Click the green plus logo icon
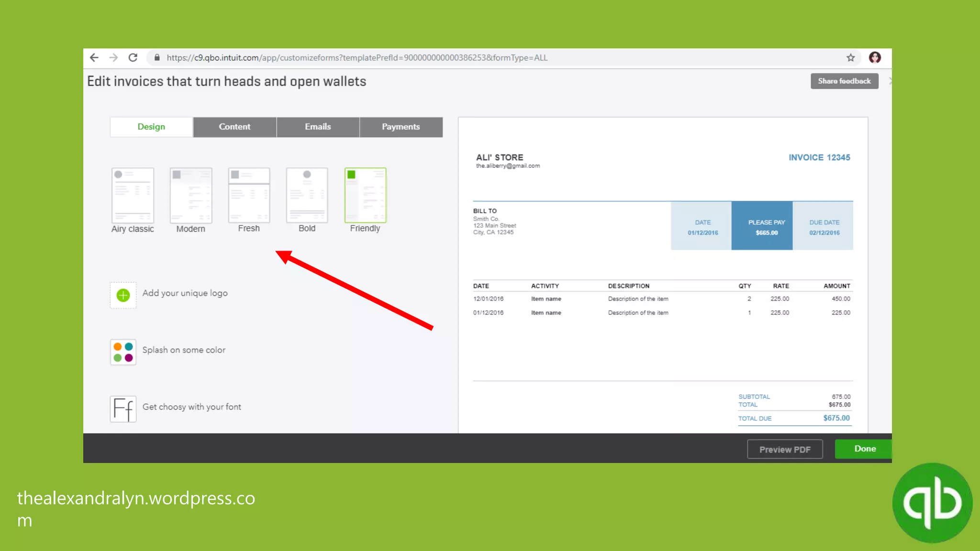Viewport: 980px width, 551px height. pos(123,295)
